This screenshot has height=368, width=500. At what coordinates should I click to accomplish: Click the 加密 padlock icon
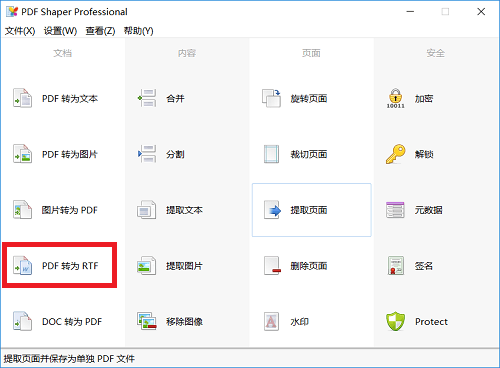point(395,98)
